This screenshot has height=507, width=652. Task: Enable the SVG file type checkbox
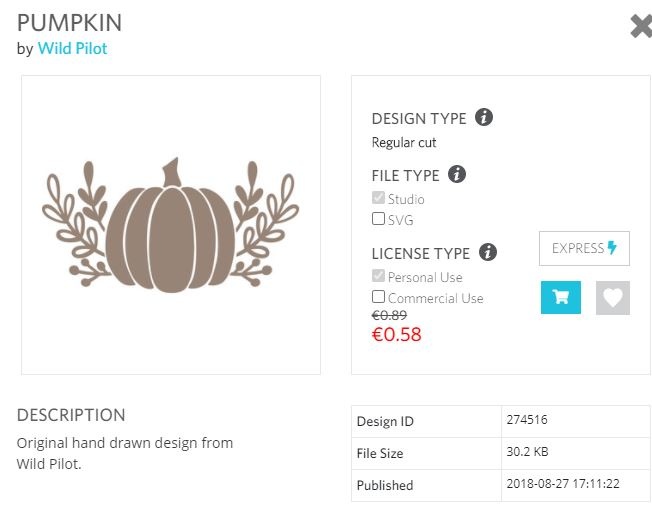378,218
